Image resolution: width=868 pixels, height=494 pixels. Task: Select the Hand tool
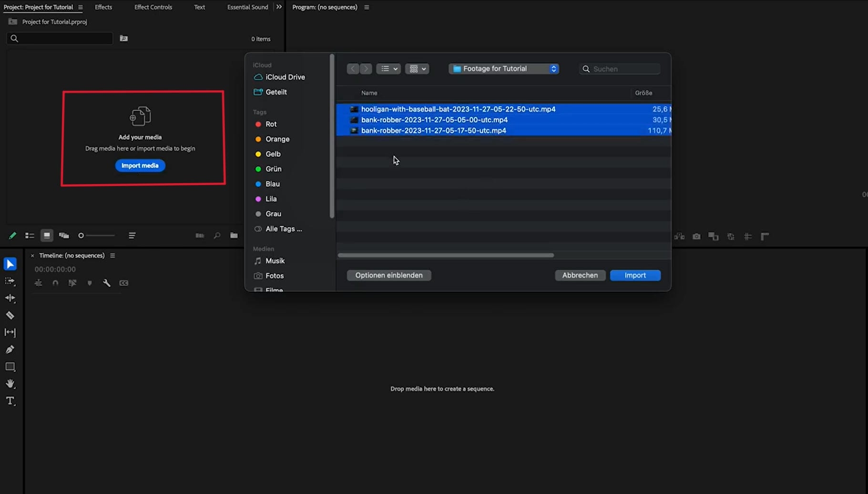[x=10, y=384]
